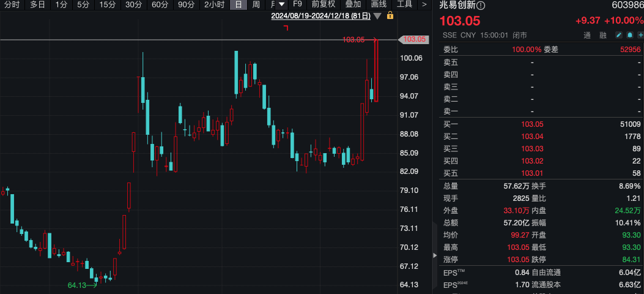
Task: Add stock to watchlist with plus icon
Action: (x=640, y=36)
